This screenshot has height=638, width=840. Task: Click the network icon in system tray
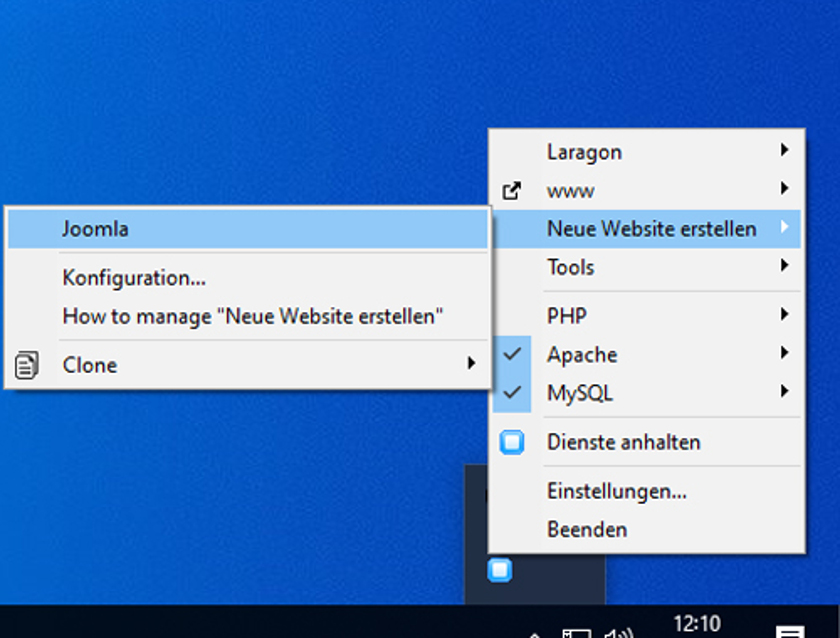(577, 633)
